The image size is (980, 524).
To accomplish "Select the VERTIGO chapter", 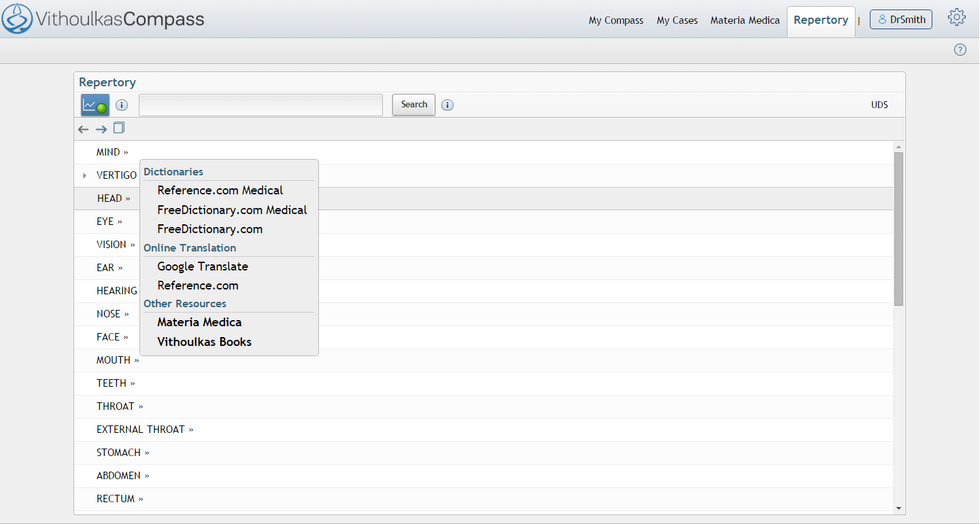I will click(116, 175).
